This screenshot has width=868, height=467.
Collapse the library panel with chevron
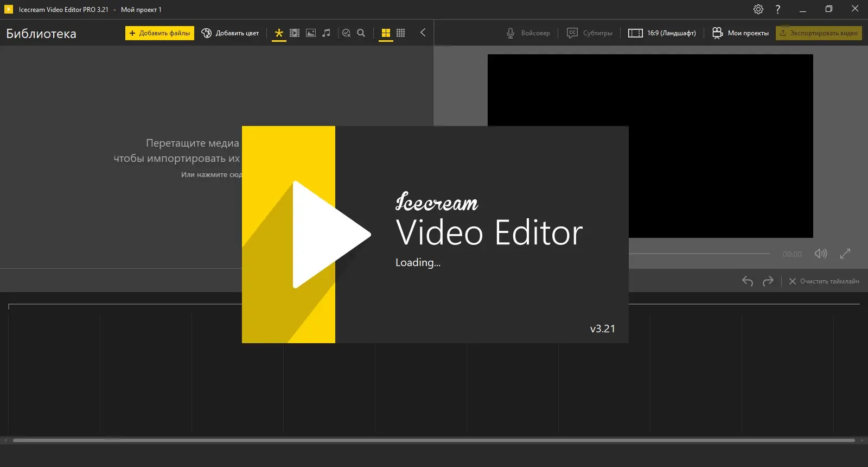(x=423, y=33)
